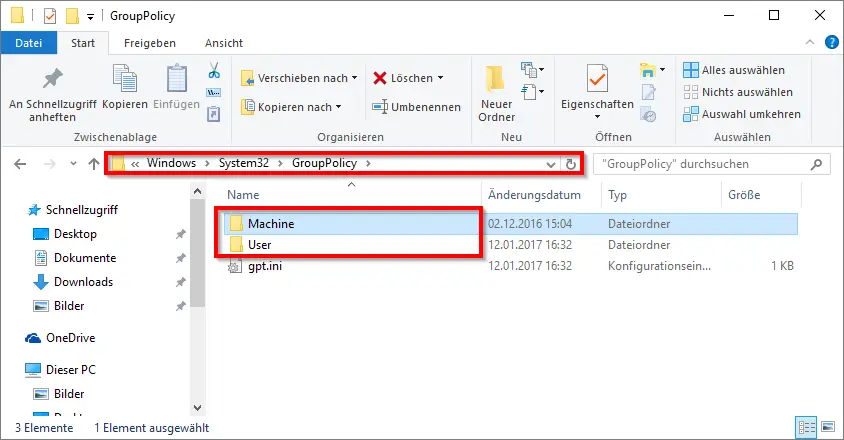Click the refresh icon in address bar
844x440 pixels.
(571, 164)
